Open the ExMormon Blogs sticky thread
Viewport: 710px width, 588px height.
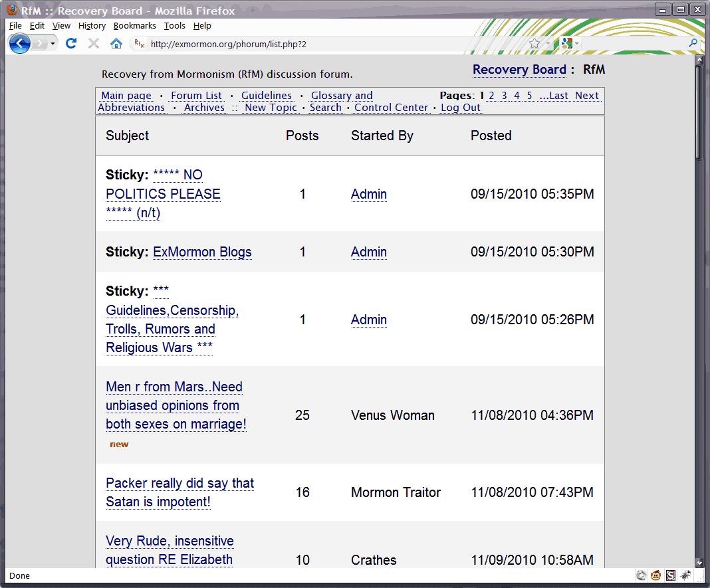click(x=202, y=252)
